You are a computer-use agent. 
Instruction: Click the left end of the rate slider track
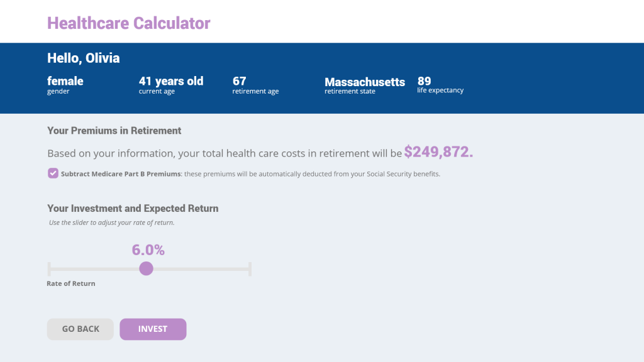pyautogui.click(x=49, y=269)
